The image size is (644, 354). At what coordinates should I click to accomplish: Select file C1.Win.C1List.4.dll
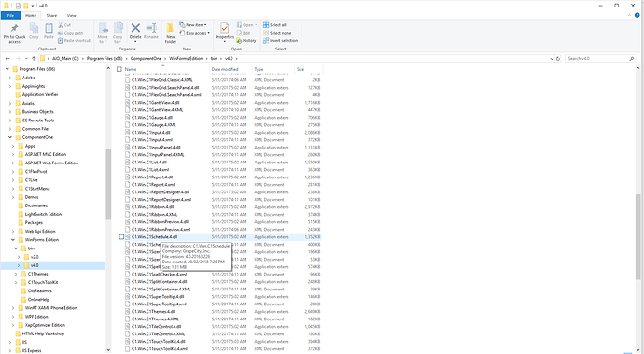point(149,162)
